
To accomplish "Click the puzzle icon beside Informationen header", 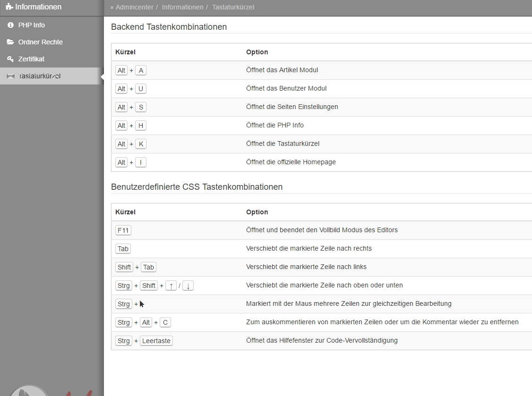I will click(x=9, y=7).
